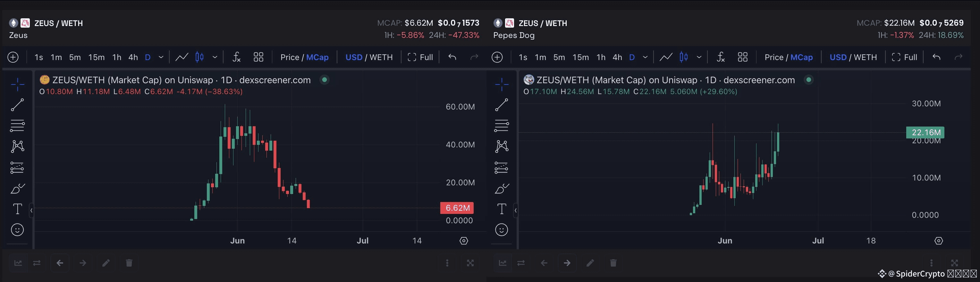Click the add-chart plus icon in Pepes Dog panel
Screen dimensions: 980x282
coord(497,57)
